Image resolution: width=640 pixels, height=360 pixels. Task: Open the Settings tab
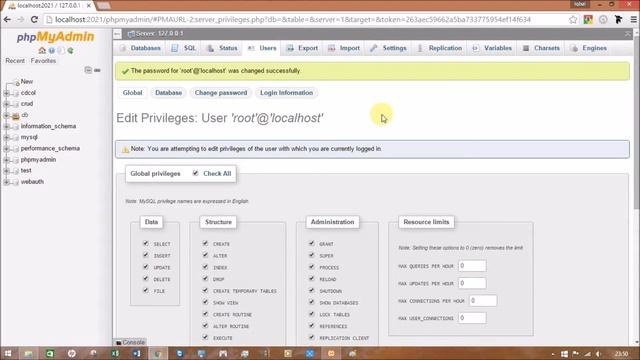point(389,48)
